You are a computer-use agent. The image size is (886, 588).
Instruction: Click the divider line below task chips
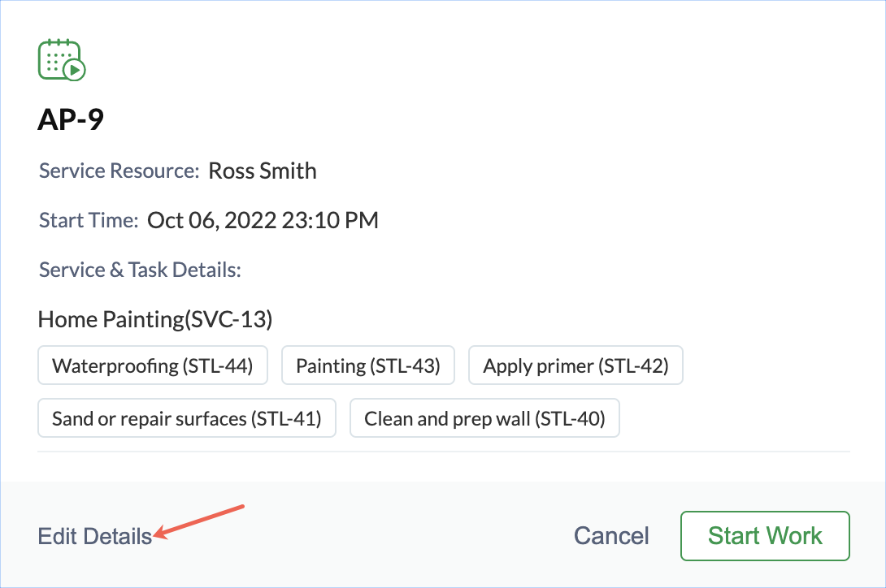point(443,451)
